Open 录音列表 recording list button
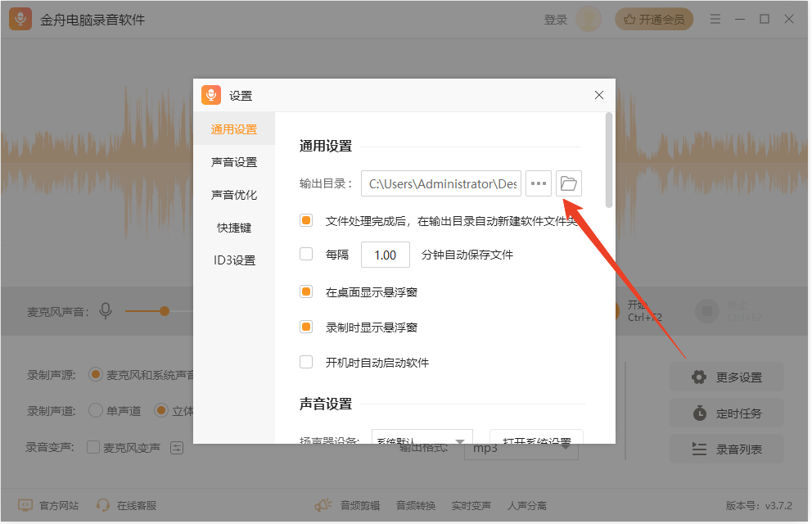 point(727,449)
